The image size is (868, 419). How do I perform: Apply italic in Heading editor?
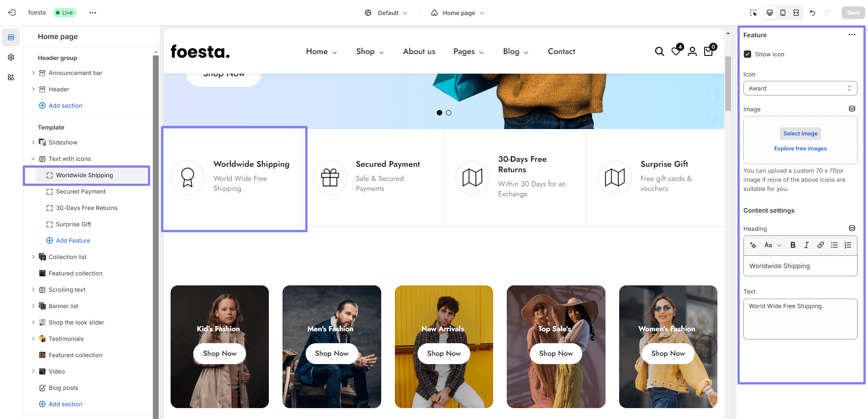coord(806,245)
